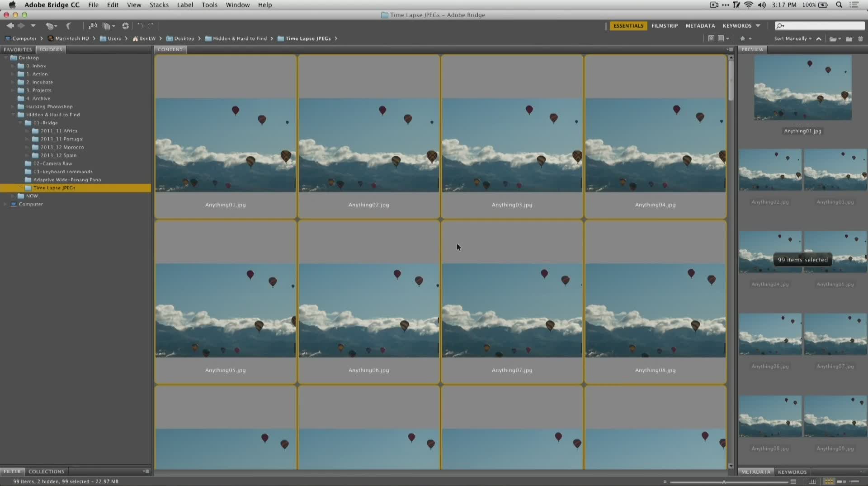Viewport: 868px width, 486px height.
Task: Click Desktop in the breadcrumb path
Action: pos(184,38)
